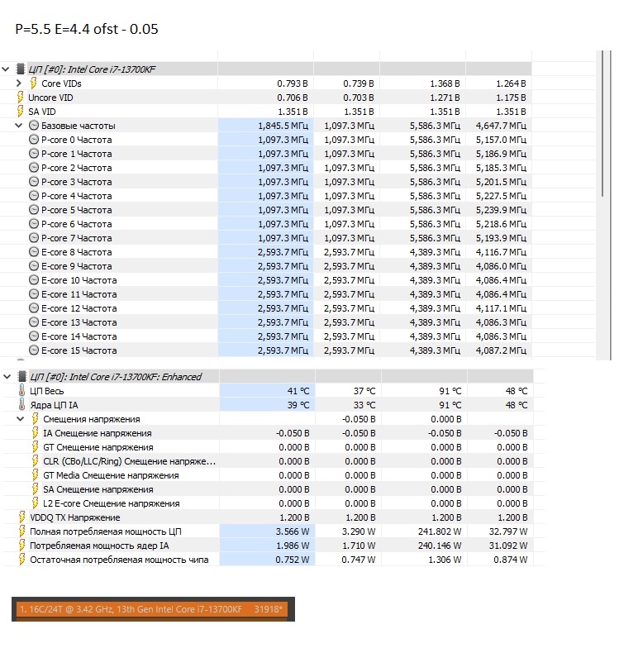This screenshot has width=619, height=672.
Task: Click the 4,117.1 МГц E-core 12 value
Action: [x=501, y=308]
